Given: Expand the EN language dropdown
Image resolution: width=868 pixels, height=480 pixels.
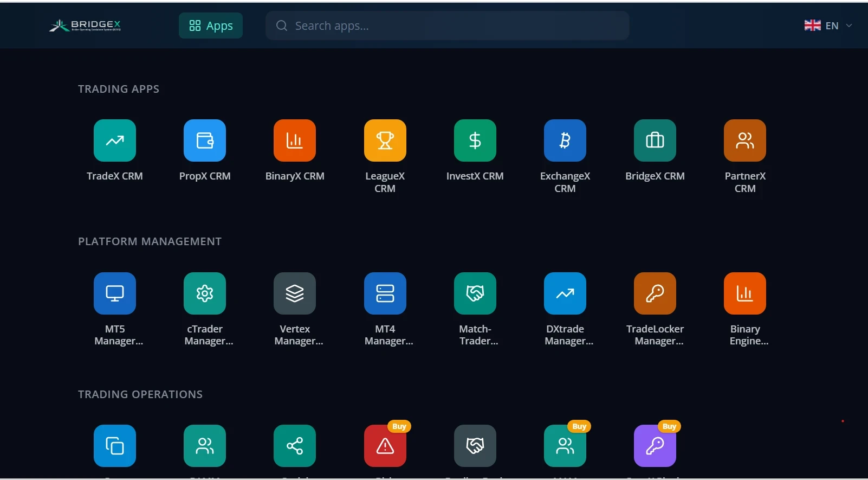Looking at the screenshot, I should [x=828, y=25].
